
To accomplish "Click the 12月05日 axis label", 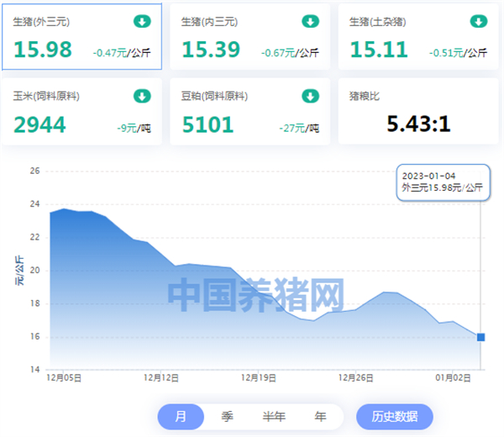I will tap(64, 378).
